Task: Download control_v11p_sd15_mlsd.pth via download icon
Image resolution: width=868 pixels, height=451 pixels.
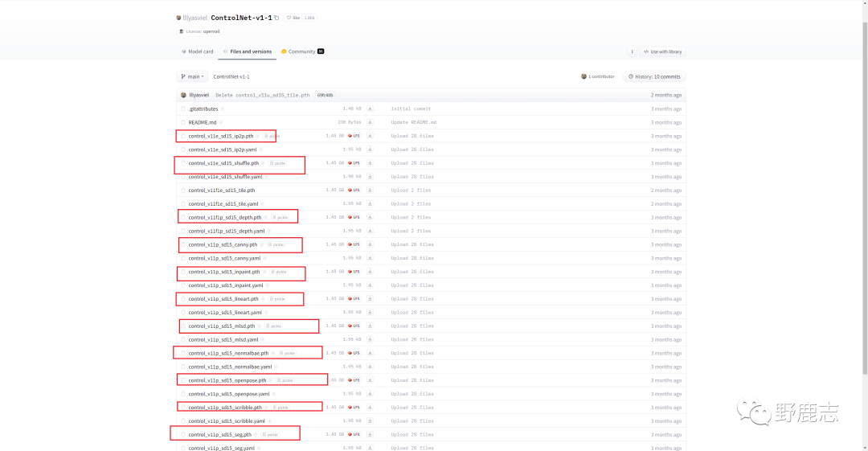Action: pyautogui.click(x=370, y=326)
